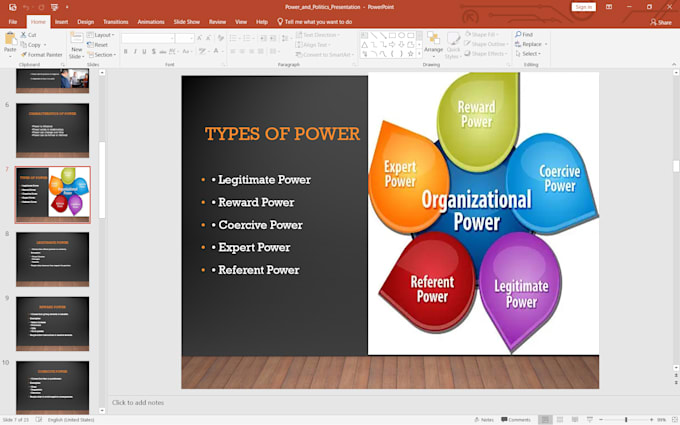Open the Help tab
Viewport: 680px width, 425px height.
262,22
